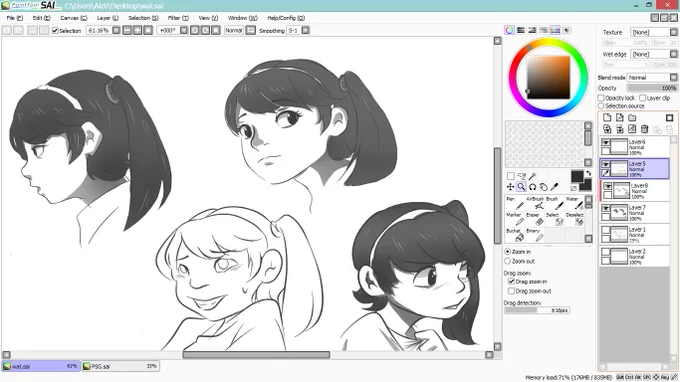Screen dimensions: 680x382
Task: Pick the Move tool
Action: coord(510,187)
